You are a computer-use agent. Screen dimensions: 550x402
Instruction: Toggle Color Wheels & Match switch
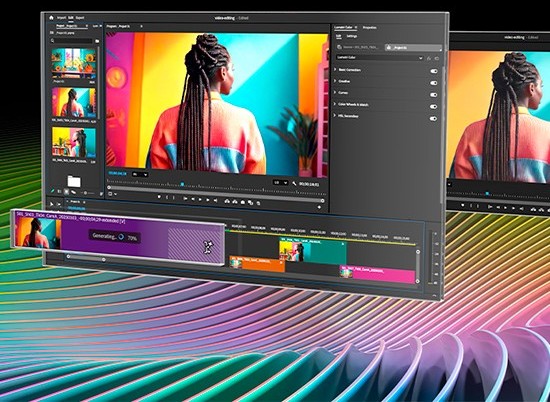pyautogui.click(x=434, y=107)
